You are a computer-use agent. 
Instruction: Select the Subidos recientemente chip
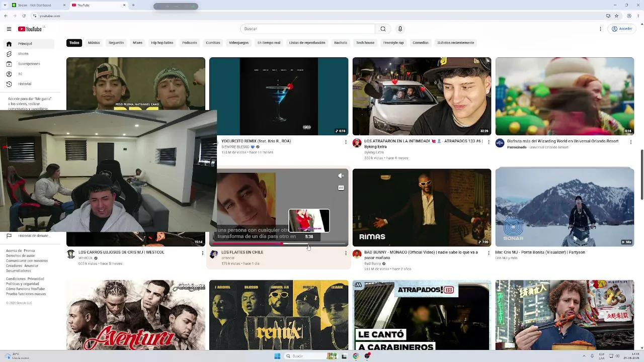[x=456, y=43]
